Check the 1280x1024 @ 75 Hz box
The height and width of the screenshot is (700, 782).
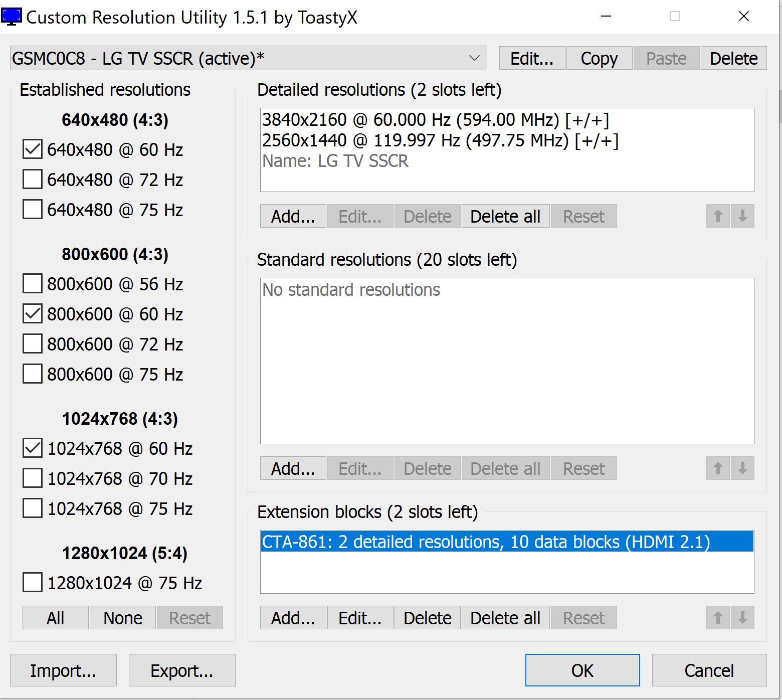(x=33, y=583)
